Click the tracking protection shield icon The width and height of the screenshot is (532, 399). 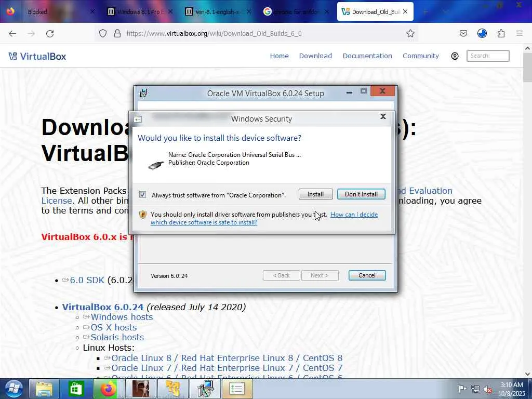coord(103,33)
